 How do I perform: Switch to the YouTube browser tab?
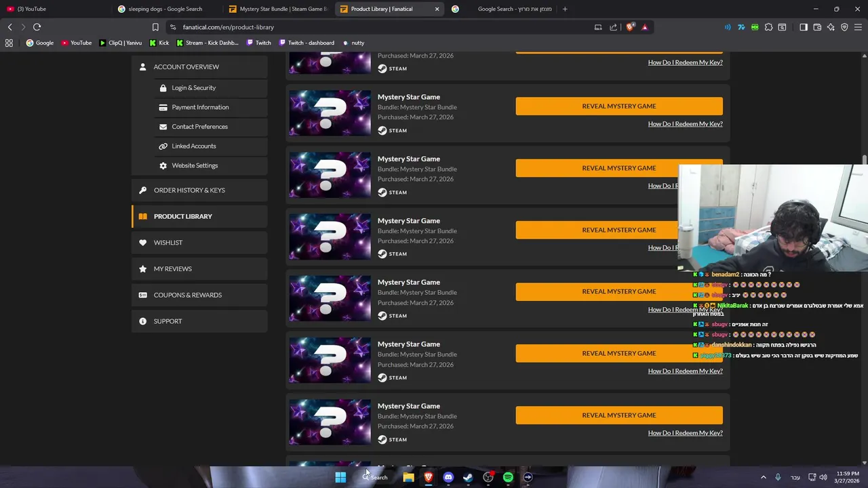[x=54, y=9]
